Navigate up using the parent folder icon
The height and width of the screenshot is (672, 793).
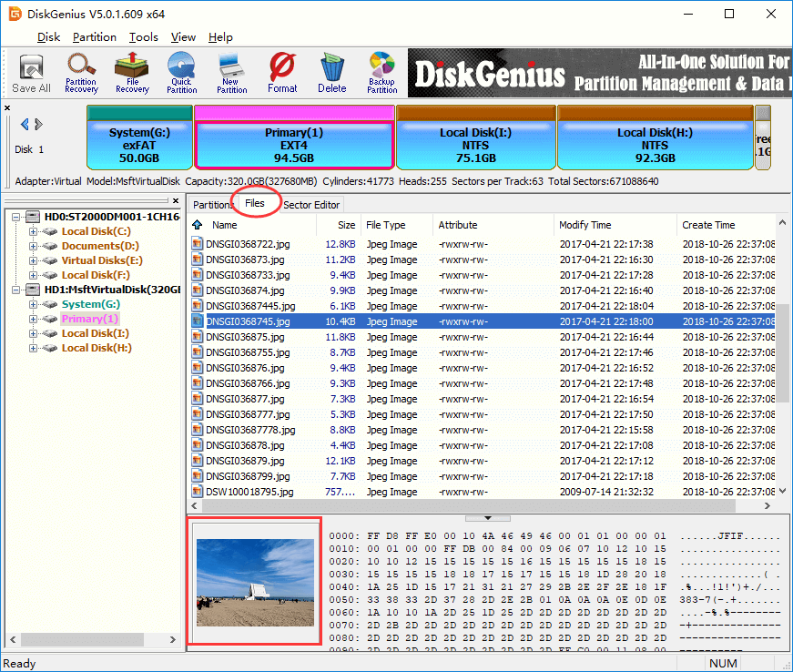pyautogui.click(x=198, y=225)
